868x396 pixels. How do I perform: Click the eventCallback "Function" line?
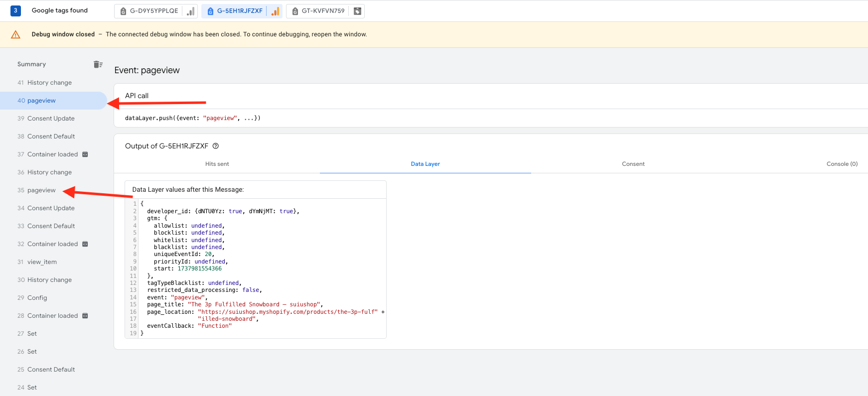189,326
